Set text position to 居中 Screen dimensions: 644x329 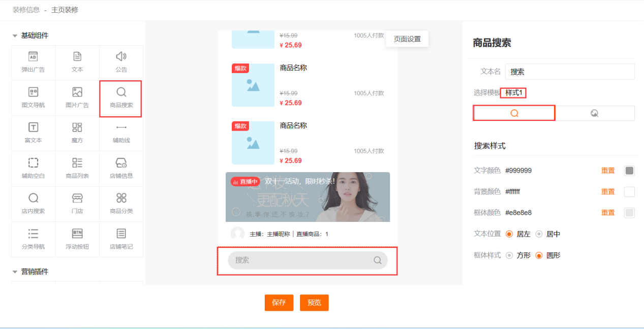(539, 234)
